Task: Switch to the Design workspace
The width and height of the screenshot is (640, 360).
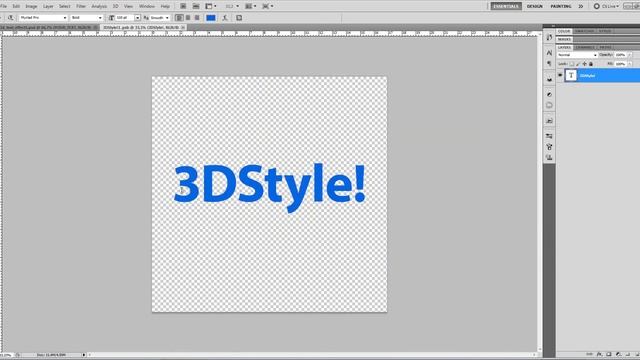Action: click(535, 6)
